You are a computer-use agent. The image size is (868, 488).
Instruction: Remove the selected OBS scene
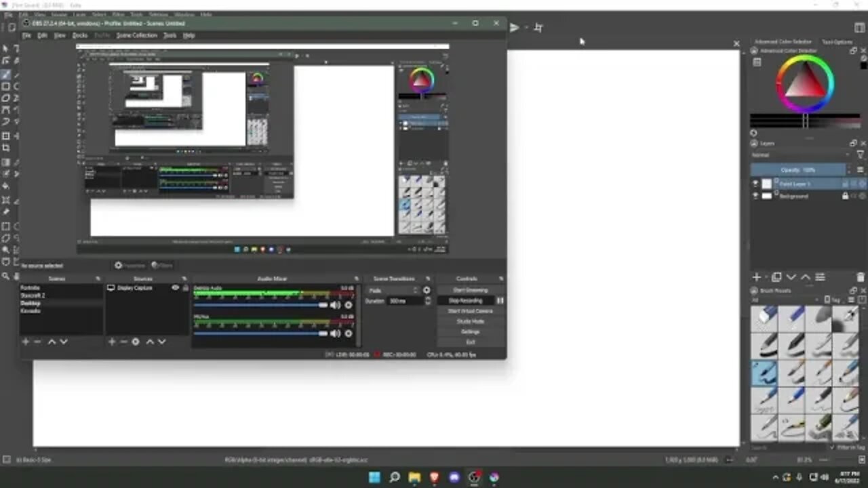coord(37,342)
